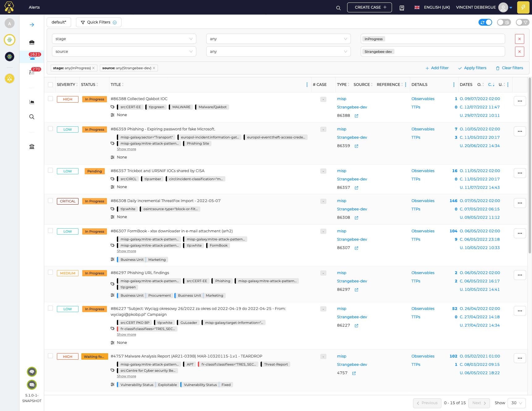Click Add filter
The height and width of the screenshot is (411, 532).
click(x=437, y=68)
